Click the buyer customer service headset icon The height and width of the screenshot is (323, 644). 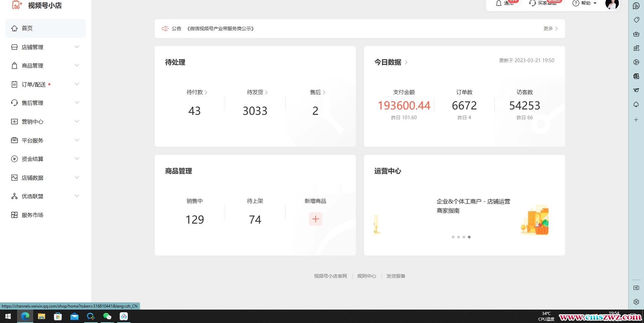tap(532, 3)
